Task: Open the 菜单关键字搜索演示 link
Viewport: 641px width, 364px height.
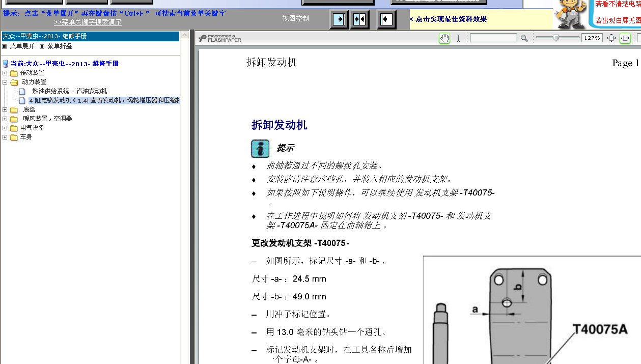Action: (x=88, y=22)
